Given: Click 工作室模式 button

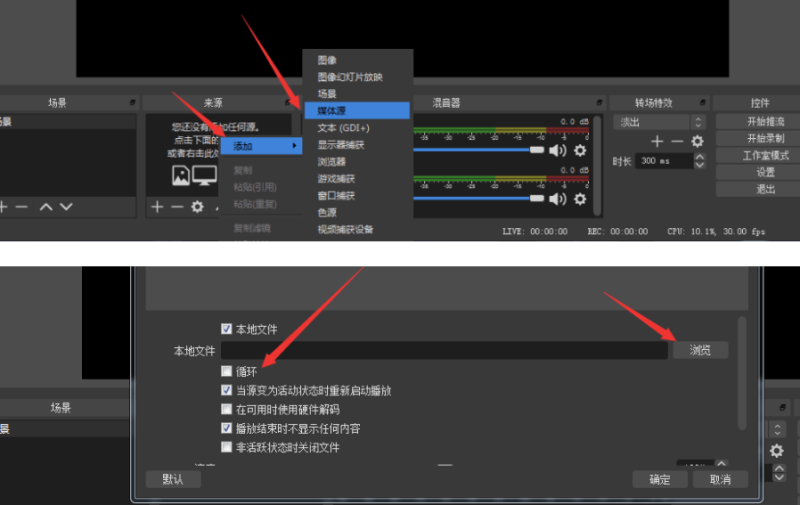Looking at the screenshot, I should (x=758, y=155).
